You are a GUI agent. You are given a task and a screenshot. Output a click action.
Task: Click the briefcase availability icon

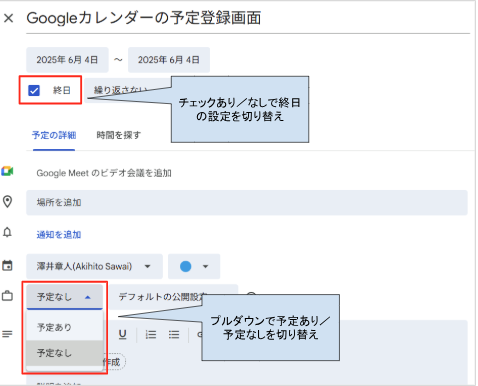coord(7,296)
